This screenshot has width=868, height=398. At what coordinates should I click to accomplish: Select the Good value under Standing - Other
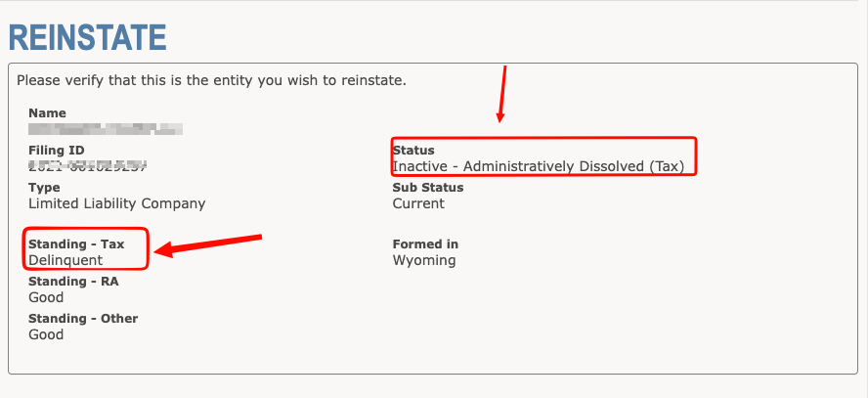[46, 334]
